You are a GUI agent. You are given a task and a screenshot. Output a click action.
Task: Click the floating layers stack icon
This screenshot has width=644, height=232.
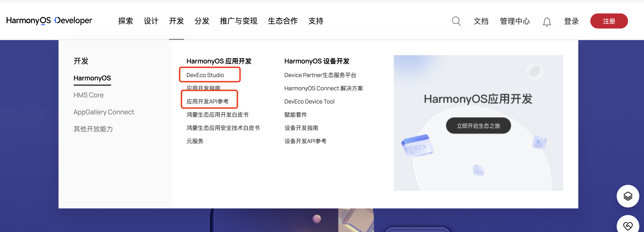(628, 196)
